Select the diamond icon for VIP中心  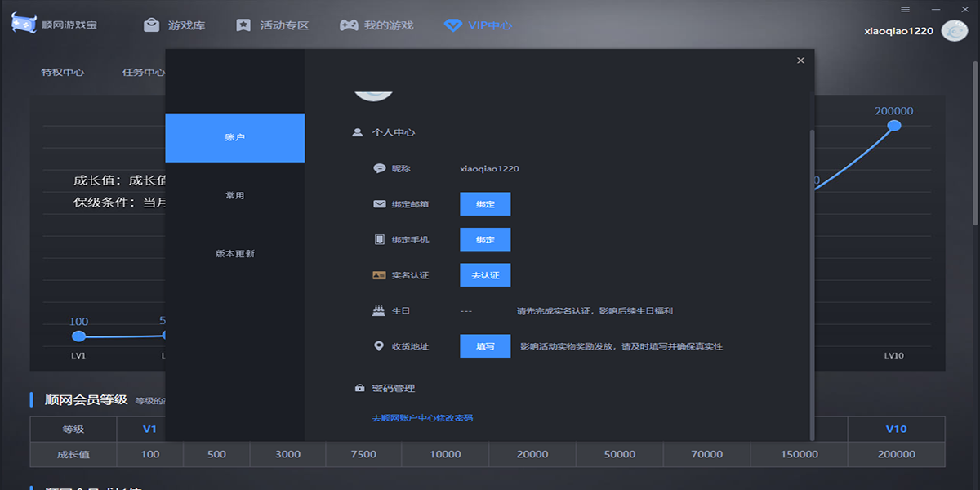(453, 25)
